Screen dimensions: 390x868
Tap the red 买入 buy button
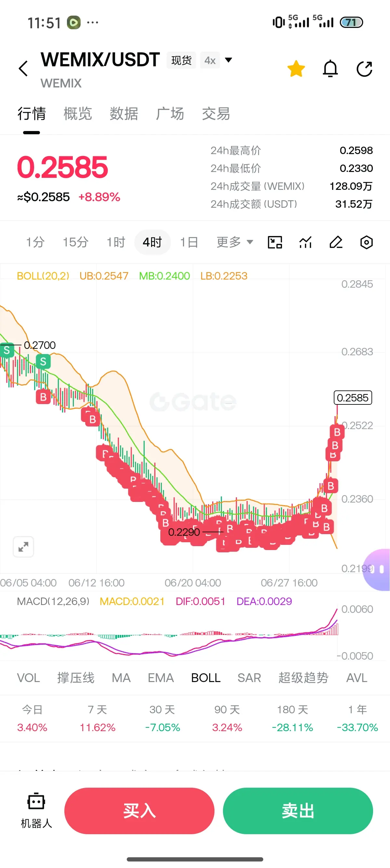(139, 810)
